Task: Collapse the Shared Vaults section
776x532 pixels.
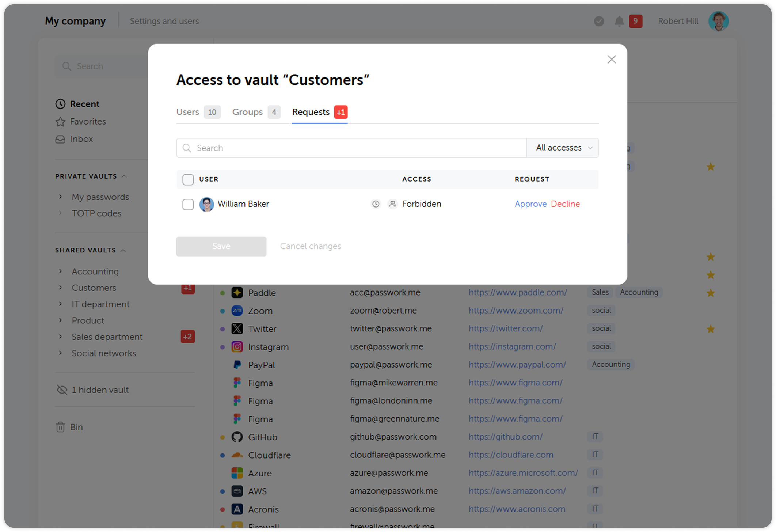Action: tap(123, 250)
